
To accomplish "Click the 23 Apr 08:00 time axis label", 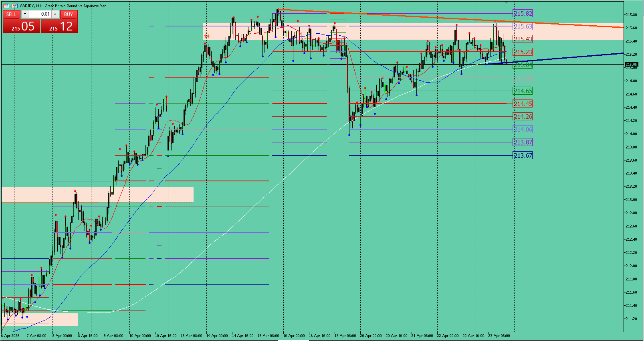I will (499, 336).
